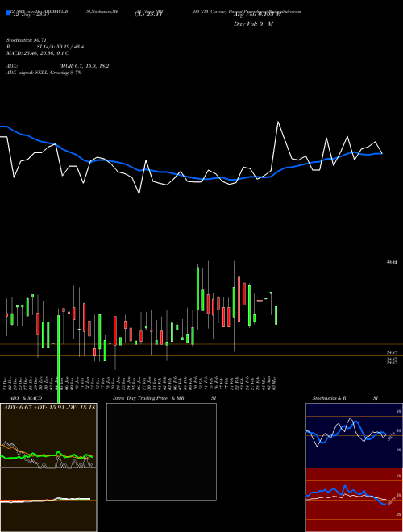The width and height of the screenshot is (403, 532).
Task: Open the empty Intra Day Trading Price panel
Action: click(x=161, y=451)
